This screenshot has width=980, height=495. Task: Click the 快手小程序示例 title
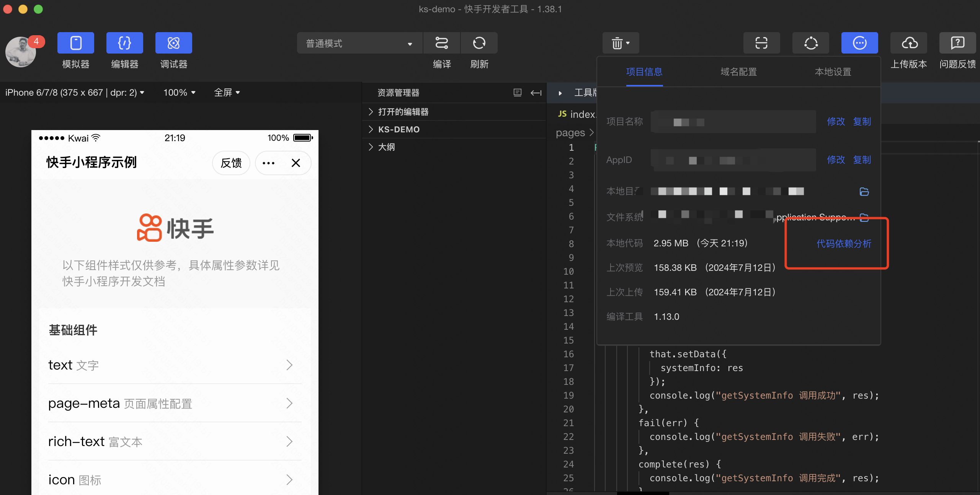[x=91, y=162]
